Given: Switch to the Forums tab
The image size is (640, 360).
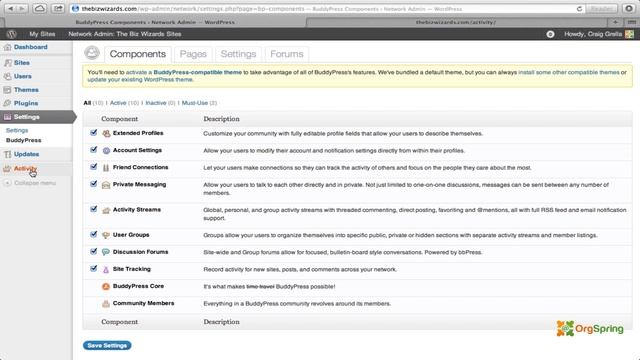Looking at the screenshot, I should 287,54.
